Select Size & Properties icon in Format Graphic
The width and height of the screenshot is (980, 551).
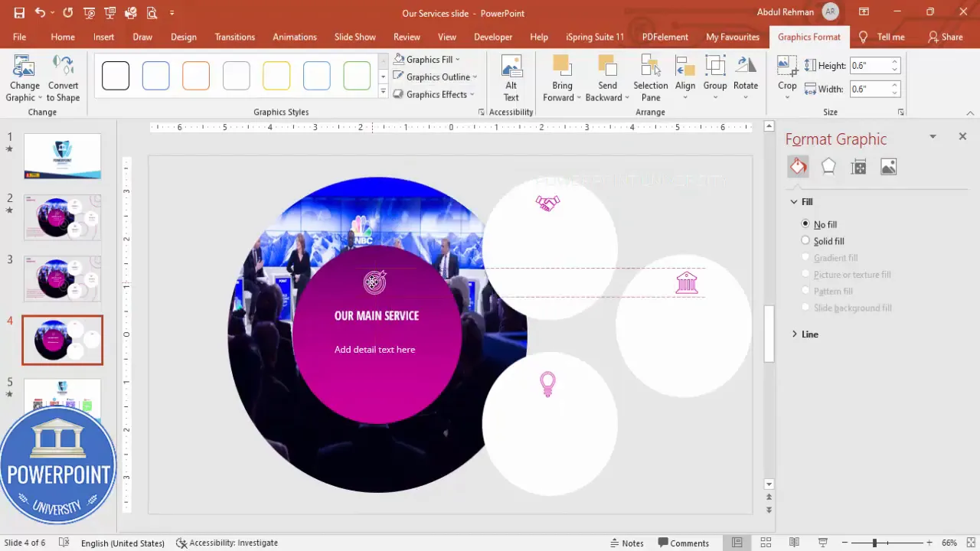(x=858, y=167)
